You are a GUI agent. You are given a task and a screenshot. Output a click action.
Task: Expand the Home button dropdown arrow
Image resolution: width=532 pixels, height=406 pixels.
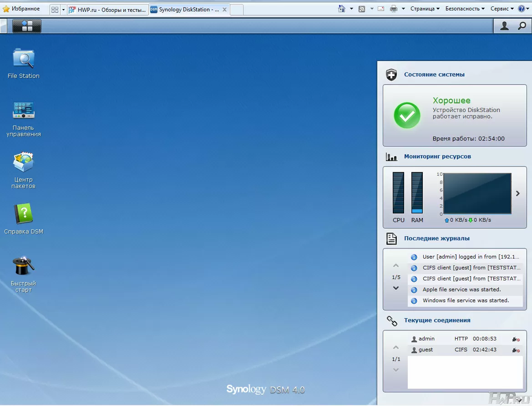click(351, 9)
